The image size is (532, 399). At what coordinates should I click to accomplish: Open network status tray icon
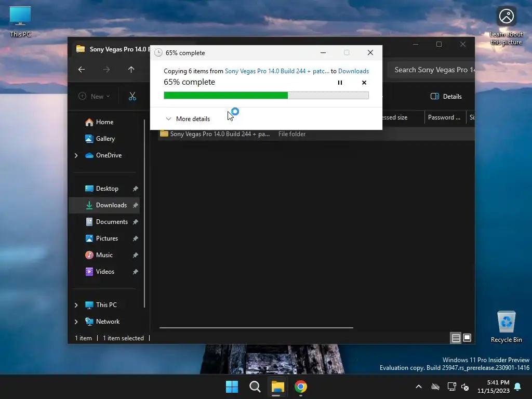coord(451,387)
